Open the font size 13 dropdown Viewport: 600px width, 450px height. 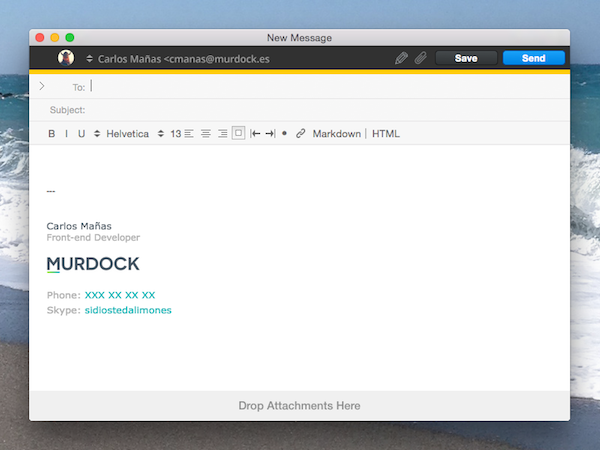point(170,134)
